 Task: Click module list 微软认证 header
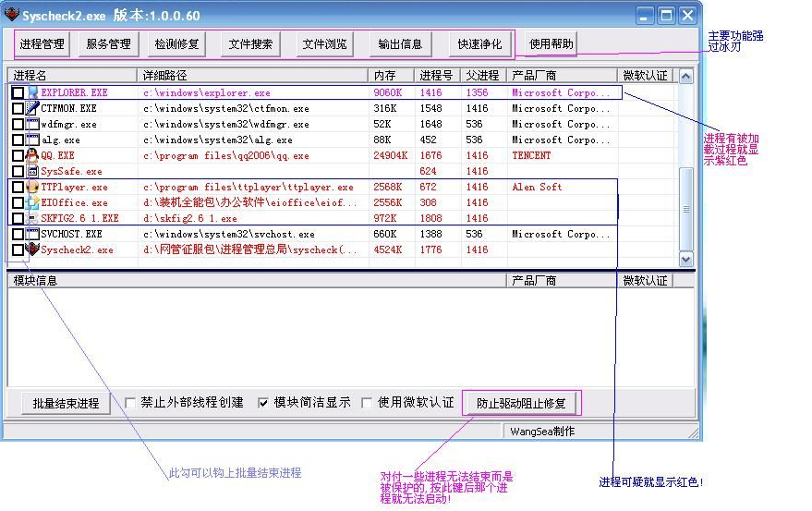[645, 281]
